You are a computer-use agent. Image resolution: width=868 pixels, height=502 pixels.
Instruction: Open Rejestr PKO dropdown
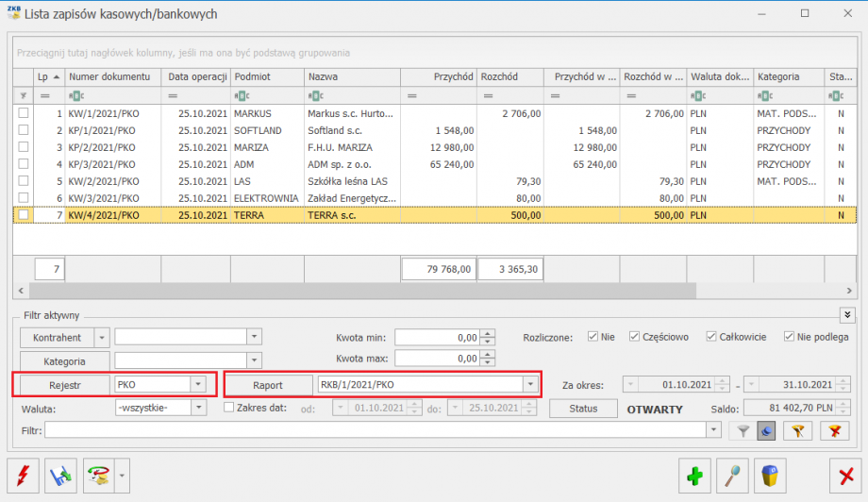[198, 384]
